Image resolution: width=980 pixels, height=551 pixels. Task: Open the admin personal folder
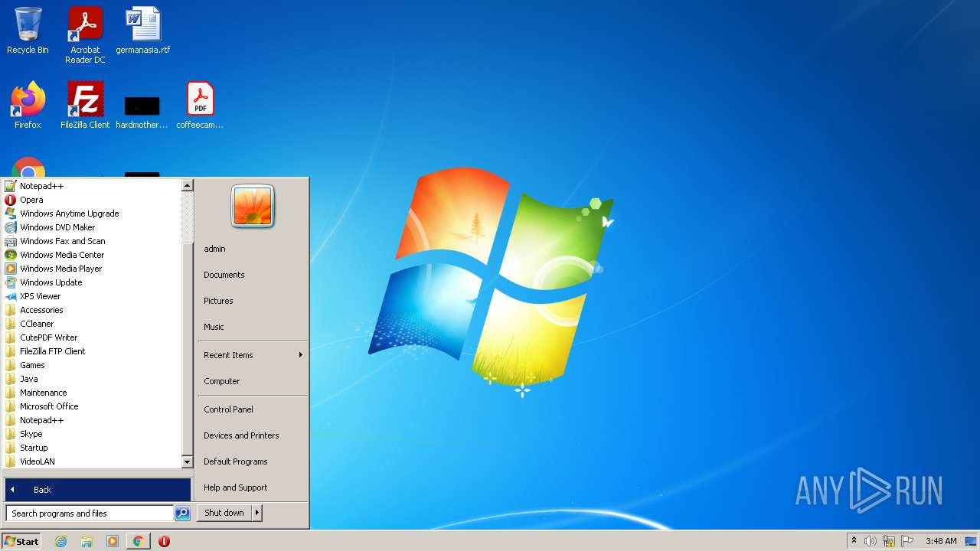click(x=253, y=249)
